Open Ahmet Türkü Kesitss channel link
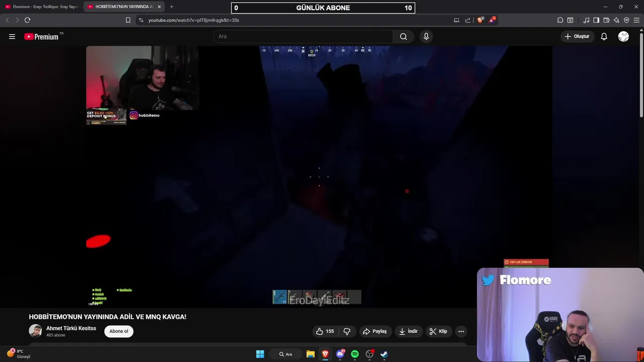The height and width of the screenshot is (362, 644). point(71,328)
